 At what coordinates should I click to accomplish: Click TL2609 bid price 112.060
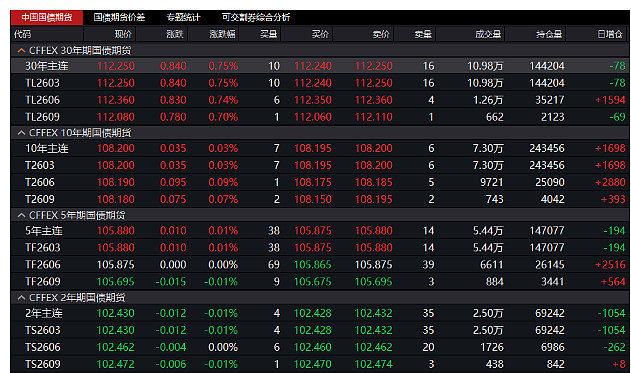coord(313,117)
